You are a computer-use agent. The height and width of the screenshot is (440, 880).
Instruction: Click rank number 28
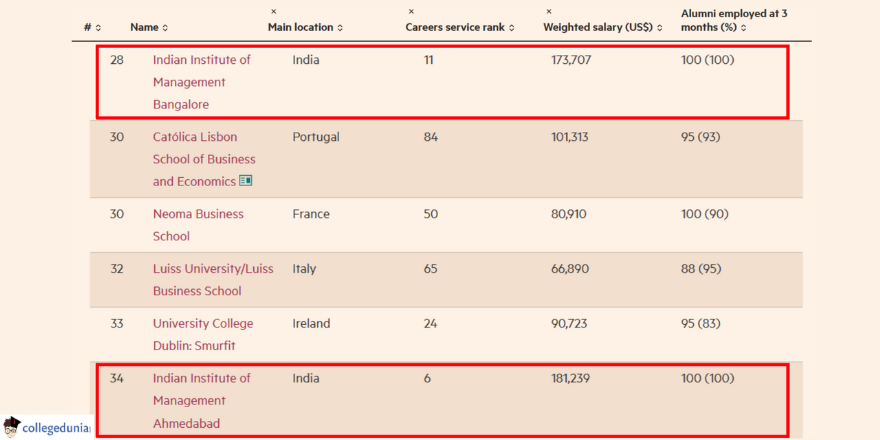coord(117,60)
